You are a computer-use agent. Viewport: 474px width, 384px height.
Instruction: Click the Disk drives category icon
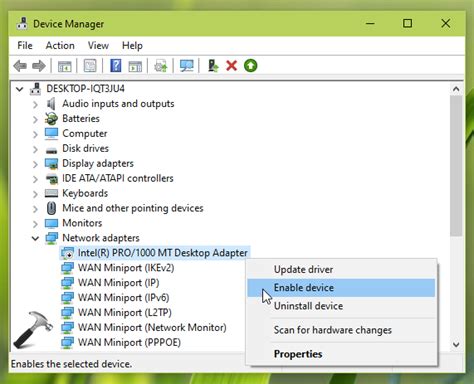pos(51,150)
